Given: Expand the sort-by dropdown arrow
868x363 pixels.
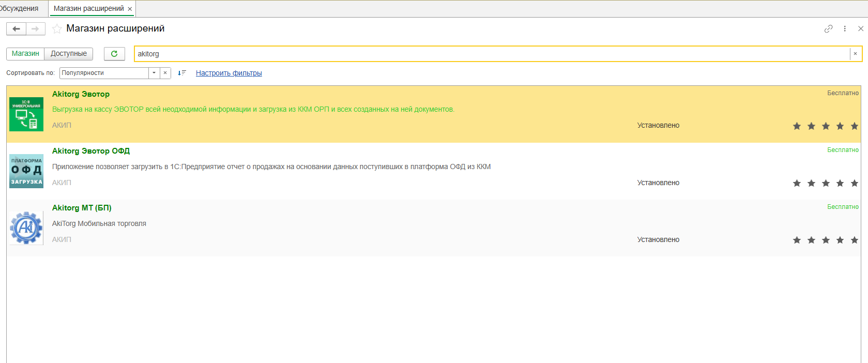Looking at the screenshot, I should click(154, 73).
